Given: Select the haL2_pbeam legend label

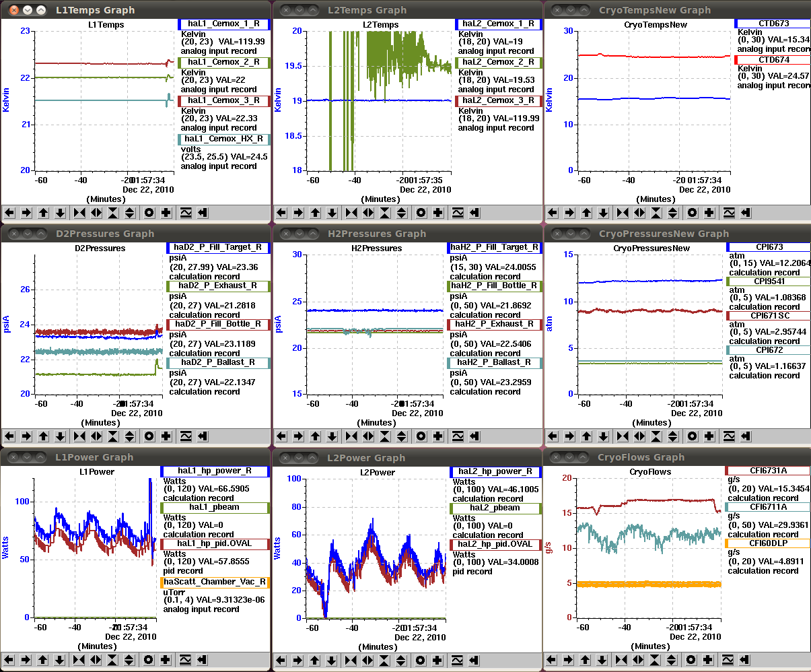Looking at the screenshot, I should [496, 508].
